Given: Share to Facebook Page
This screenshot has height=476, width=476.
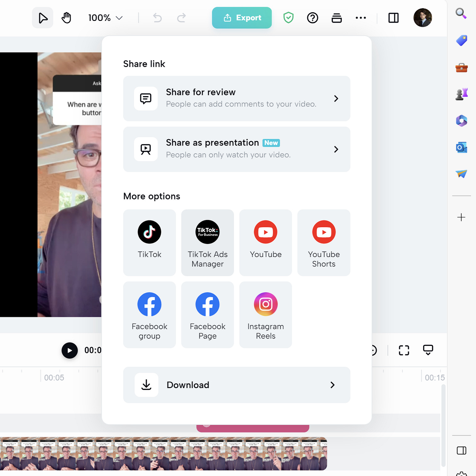Looking at the screenshot, I should (208, 315).
